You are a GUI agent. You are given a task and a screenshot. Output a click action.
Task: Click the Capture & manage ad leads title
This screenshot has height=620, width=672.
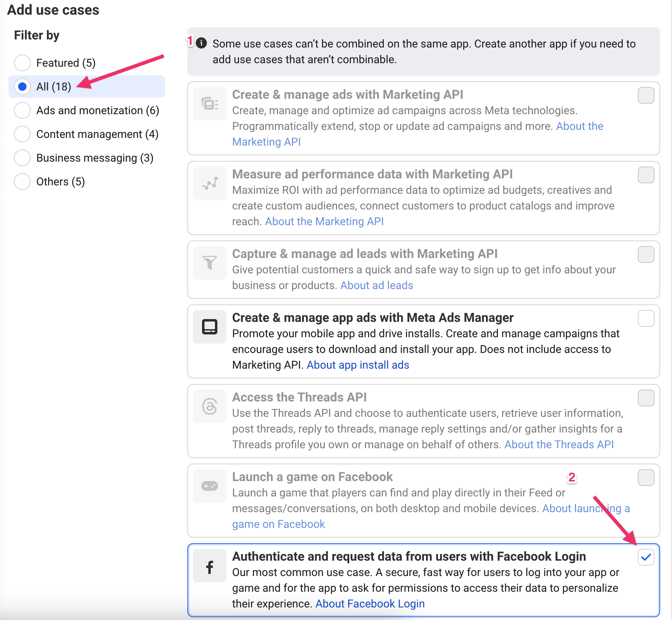tap(365, 254)
